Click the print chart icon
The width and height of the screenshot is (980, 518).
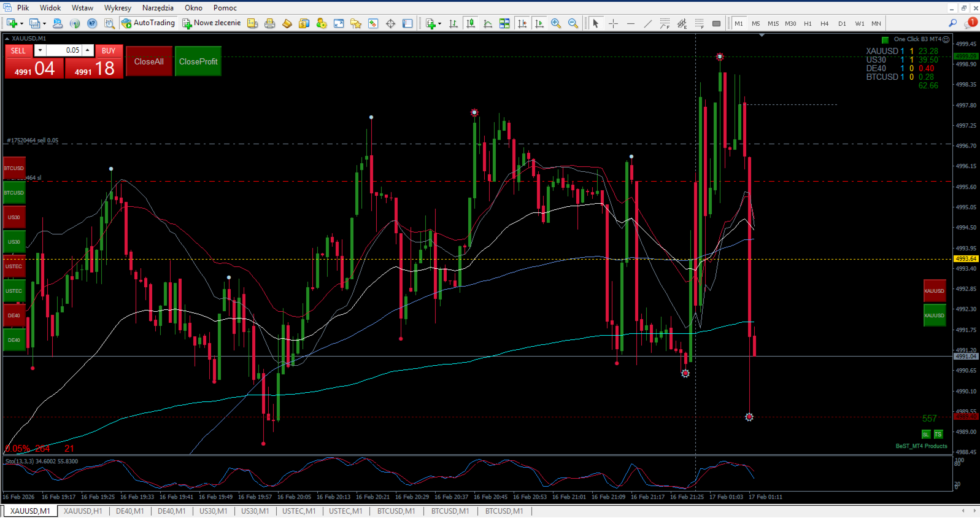pos(269,23)
